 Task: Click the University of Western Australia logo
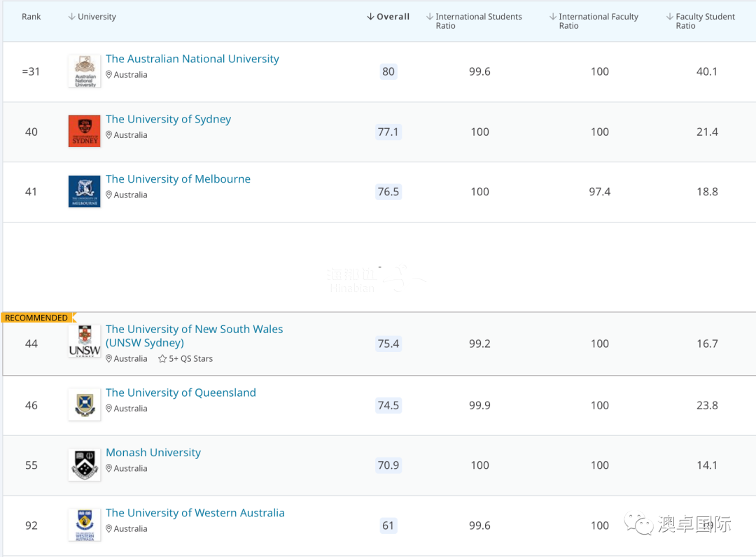pos(85,525)
